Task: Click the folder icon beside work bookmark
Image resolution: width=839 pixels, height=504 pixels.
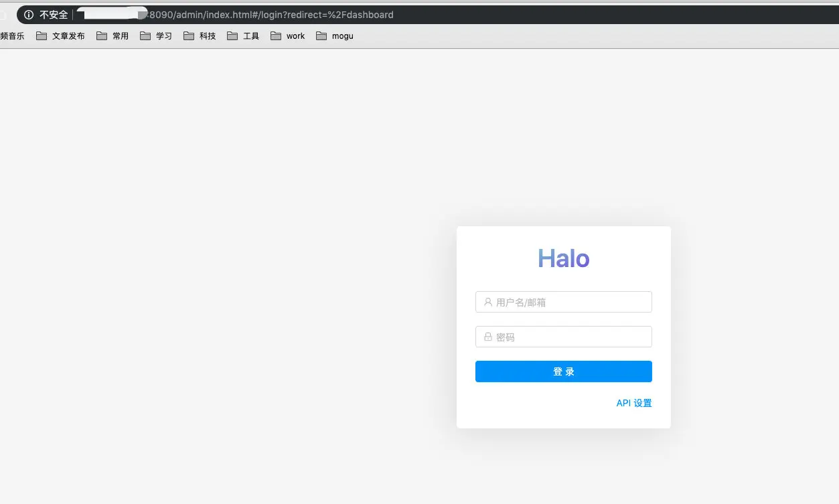Action: point(275,35)
